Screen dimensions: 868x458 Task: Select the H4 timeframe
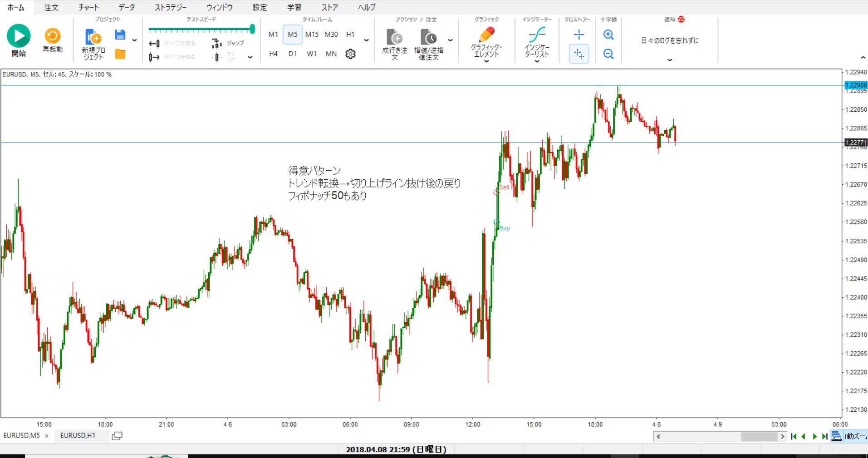tap(273, 54)
